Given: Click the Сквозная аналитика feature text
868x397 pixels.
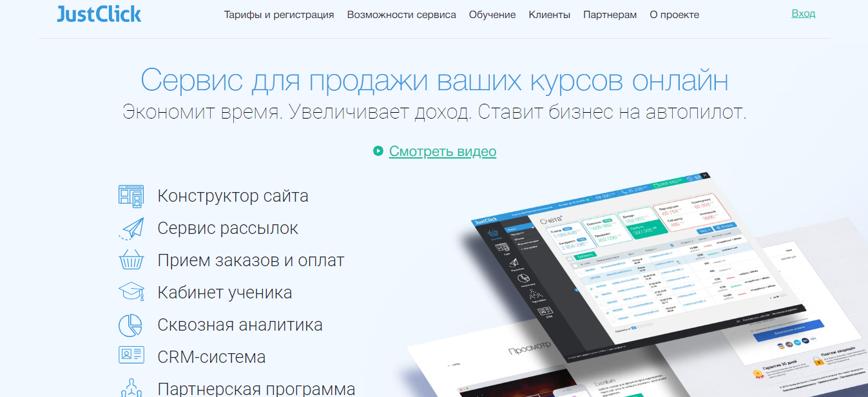Looking at the screenshot, I should pyautogui.click(x=240, y=325).
